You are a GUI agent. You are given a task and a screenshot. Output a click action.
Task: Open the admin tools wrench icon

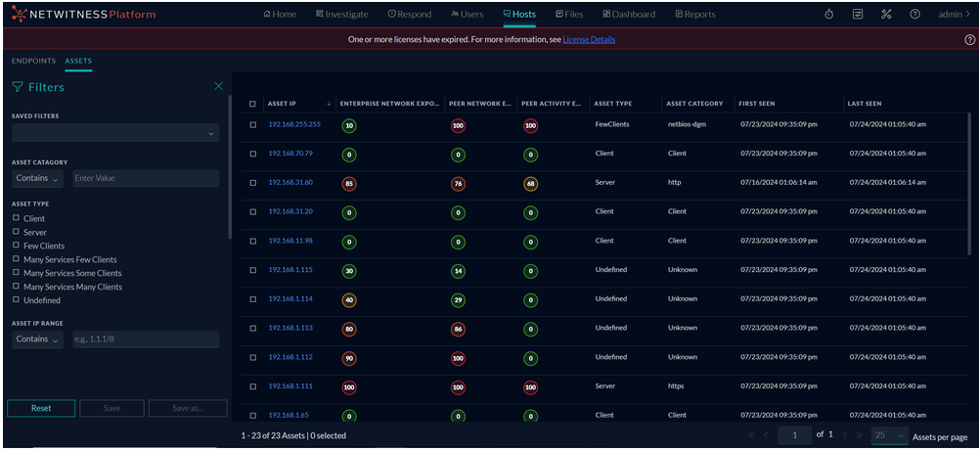(x=886, y=14)
